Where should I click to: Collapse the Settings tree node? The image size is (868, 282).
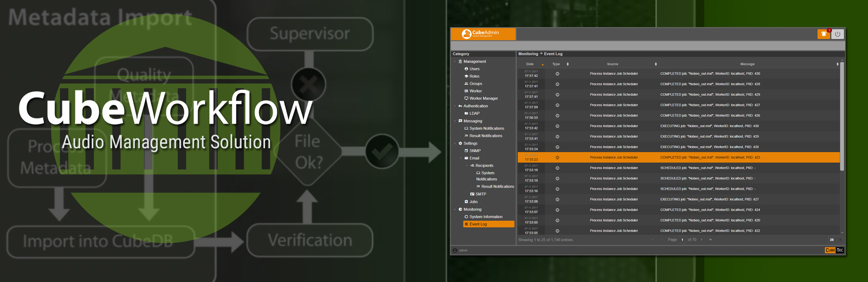tap(455, 144)
